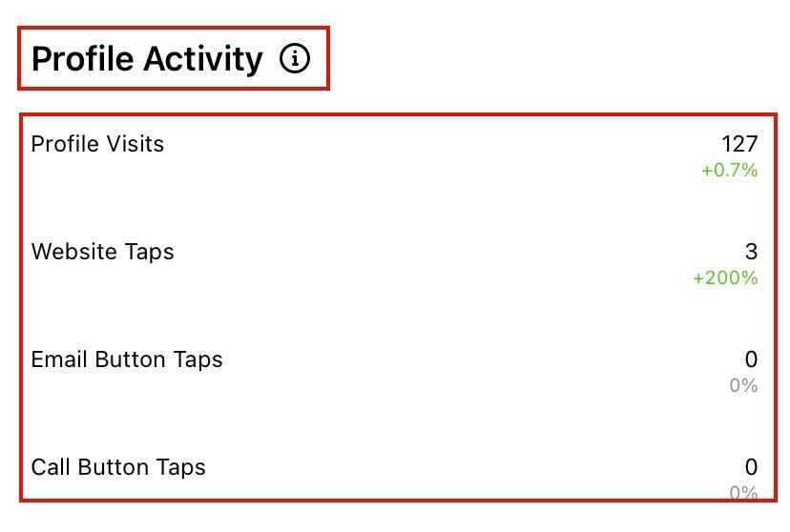
Task: Click the info icon beside Profile Activity
Action: (295, 60)
